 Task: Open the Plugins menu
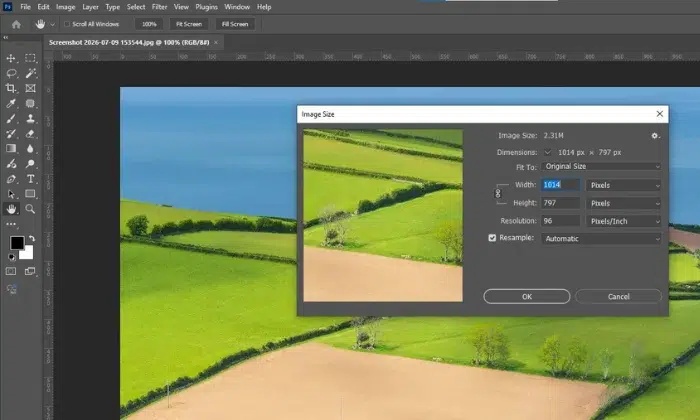coord(206,7)
